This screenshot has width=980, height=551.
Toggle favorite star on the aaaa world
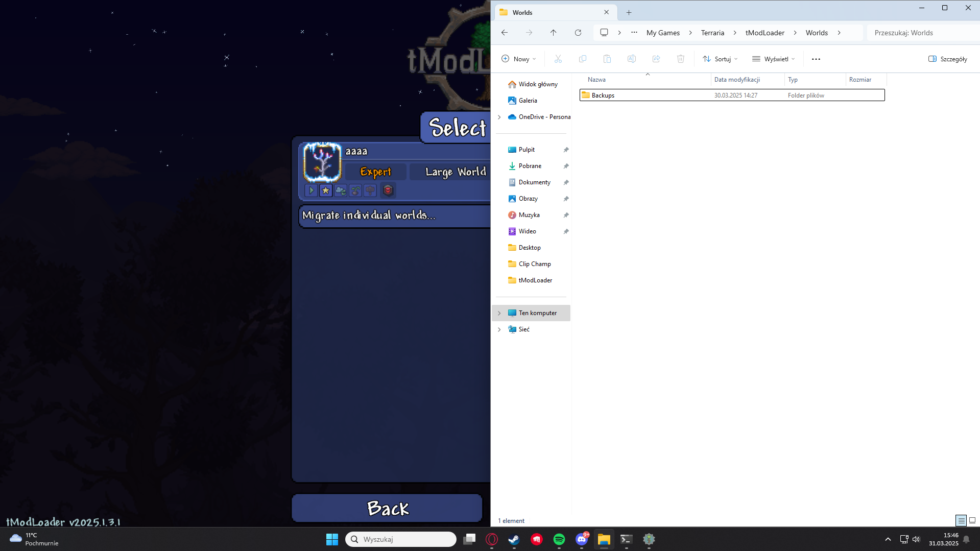326,190
